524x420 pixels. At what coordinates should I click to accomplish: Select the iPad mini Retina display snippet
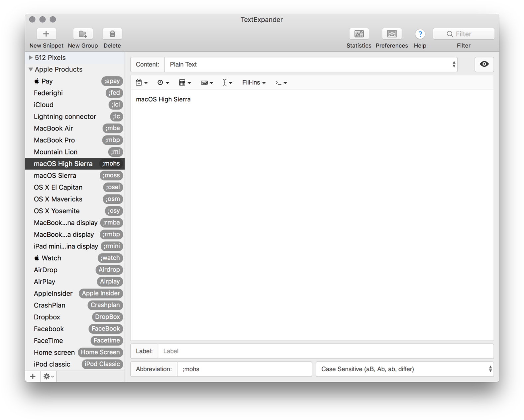(x=75, y=246)
